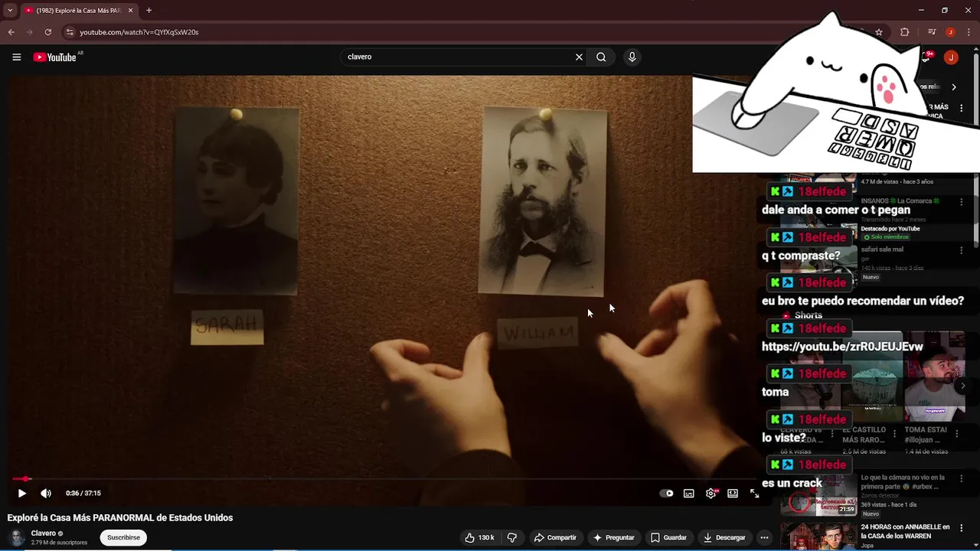This screenshot has height=551, width=980.
Task: Click the Compartir share button
Action: [555, 537]
